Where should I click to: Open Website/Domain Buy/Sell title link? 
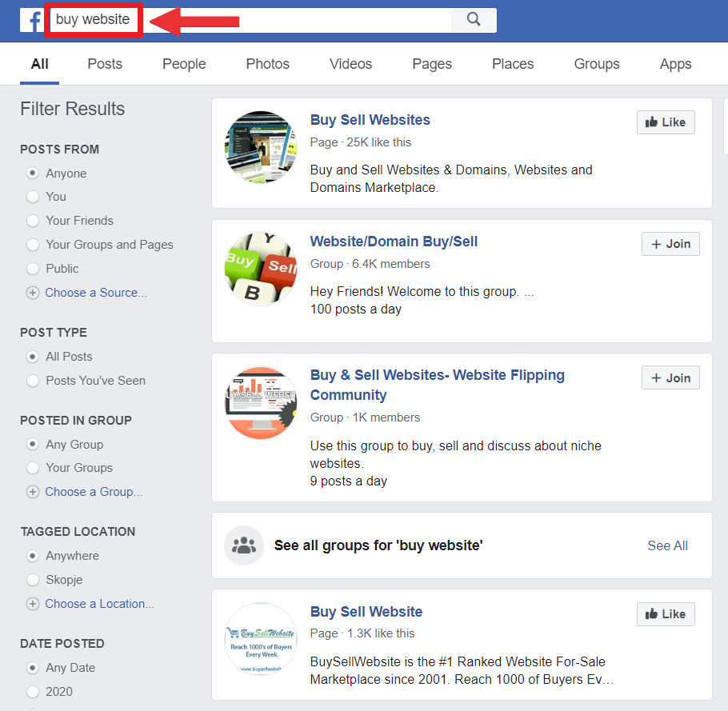coord(394,242)
